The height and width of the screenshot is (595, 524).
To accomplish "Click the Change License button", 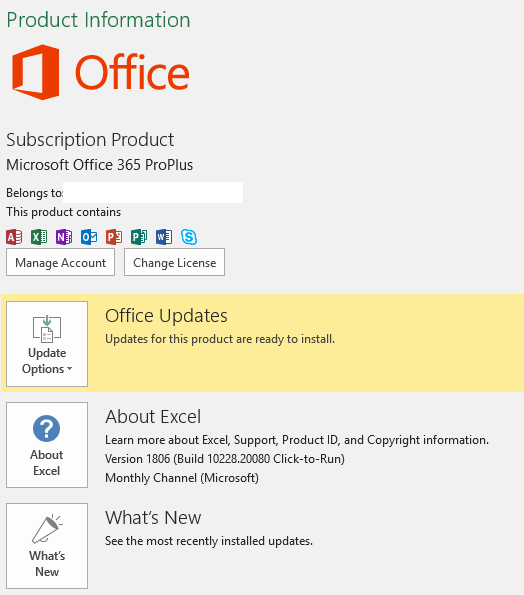I will click(175, 262).
